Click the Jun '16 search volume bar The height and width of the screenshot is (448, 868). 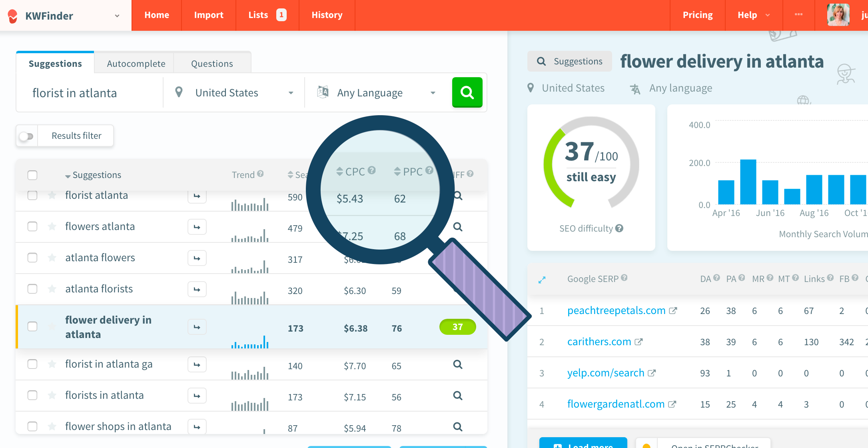point(770,192)
